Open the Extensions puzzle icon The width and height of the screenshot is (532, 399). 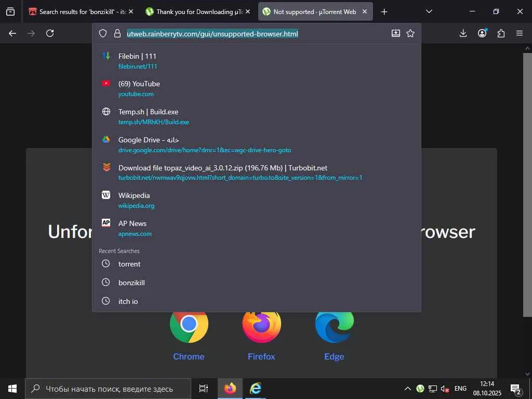click(x=501, y=33)
